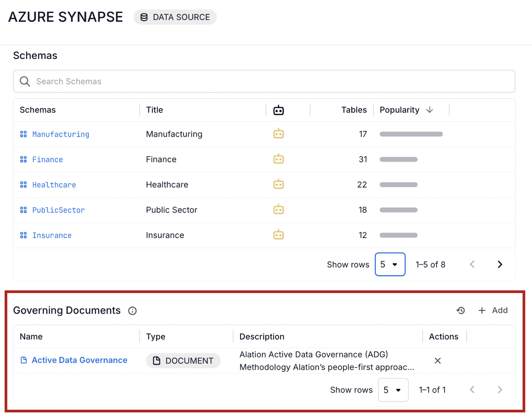Screen dimensions: 532x417
Task: Open the Insurance schema link
Action: point(52,235)
